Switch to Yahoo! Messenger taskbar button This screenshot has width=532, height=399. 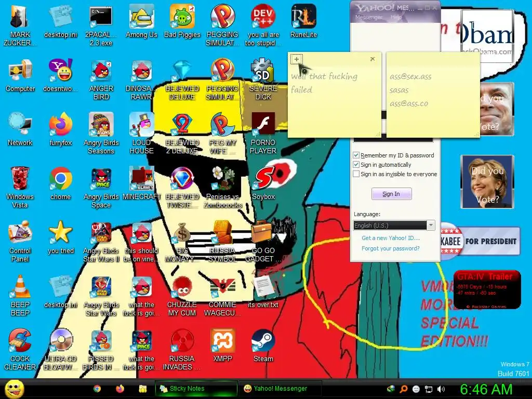point(280,389)
